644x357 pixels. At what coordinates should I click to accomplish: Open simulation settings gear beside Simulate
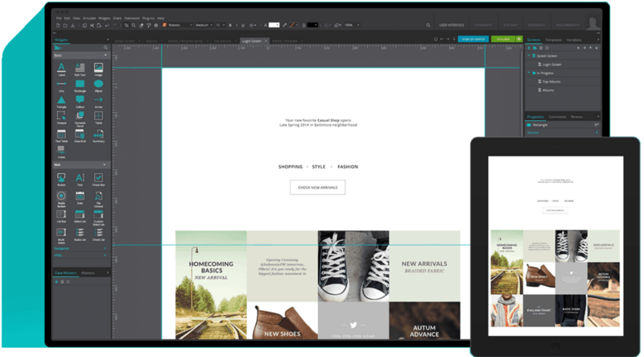click(x=519, y=39)
